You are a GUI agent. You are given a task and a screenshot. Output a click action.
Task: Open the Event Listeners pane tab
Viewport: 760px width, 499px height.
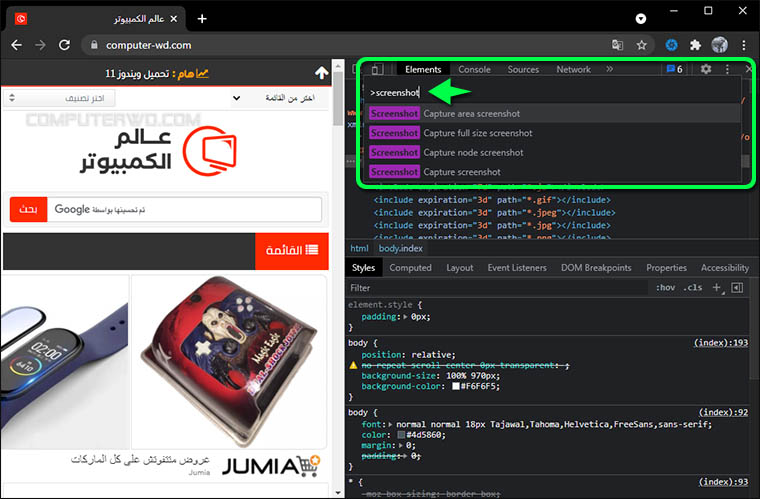pos(517,268)
